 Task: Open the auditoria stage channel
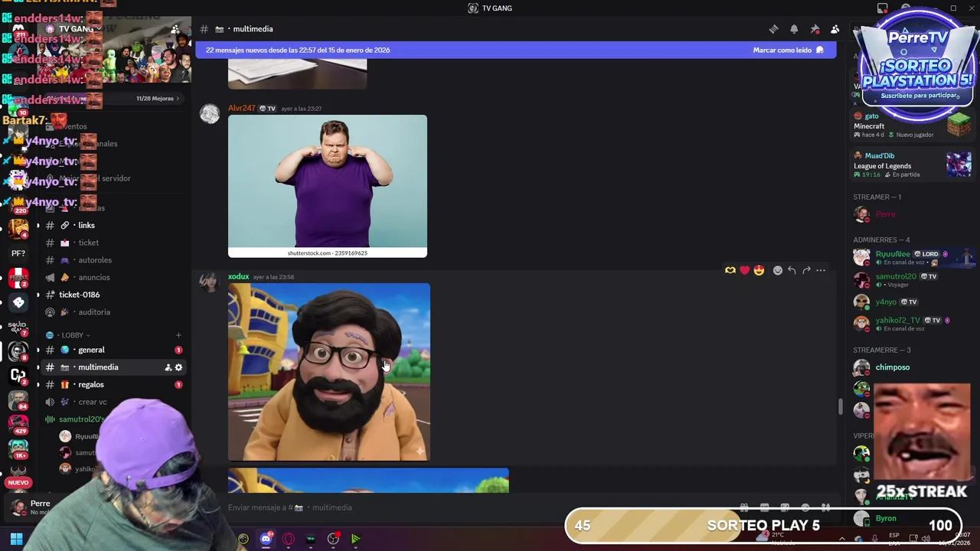click(115, 312)
